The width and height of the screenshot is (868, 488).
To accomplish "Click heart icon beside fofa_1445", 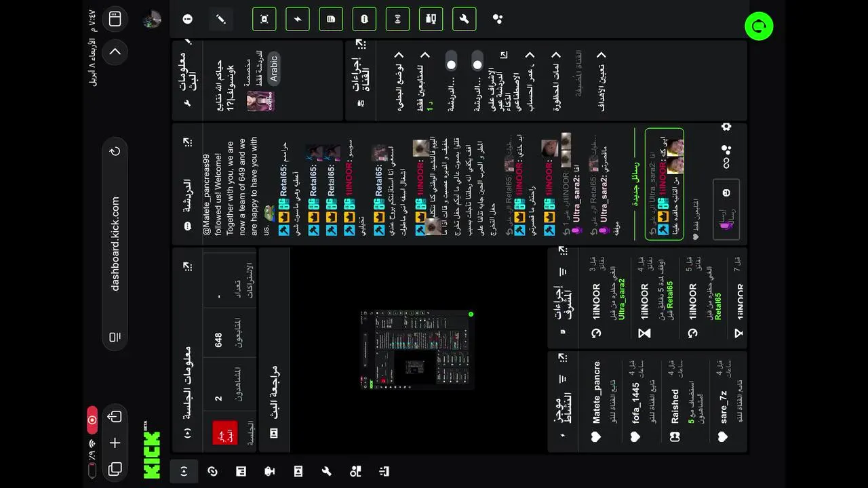I will point(635,437).
